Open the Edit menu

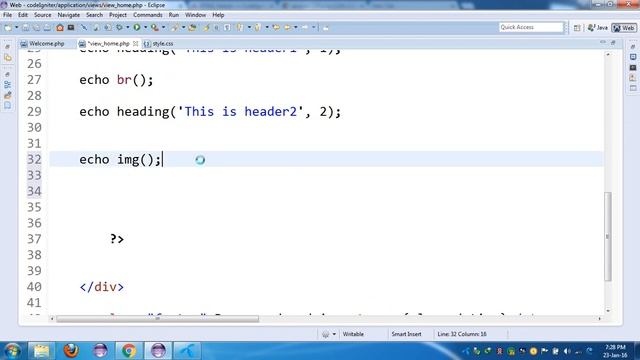pos(23,15)
